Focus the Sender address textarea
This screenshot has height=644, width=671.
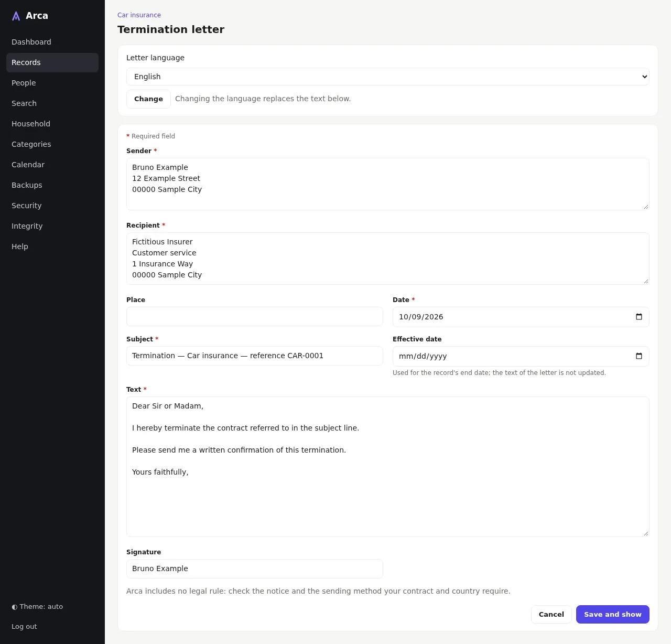point(388,184)
